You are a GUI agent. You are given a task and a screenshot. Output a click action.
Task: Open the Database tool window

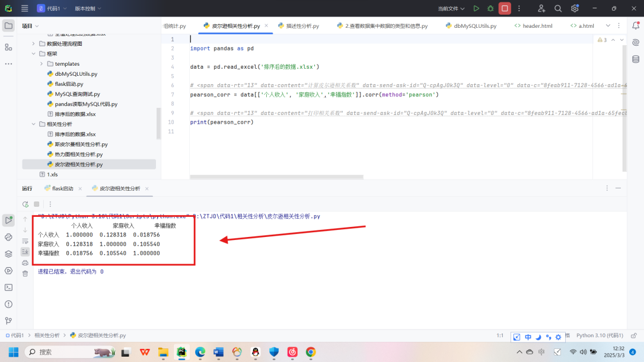tap(635, 59)
